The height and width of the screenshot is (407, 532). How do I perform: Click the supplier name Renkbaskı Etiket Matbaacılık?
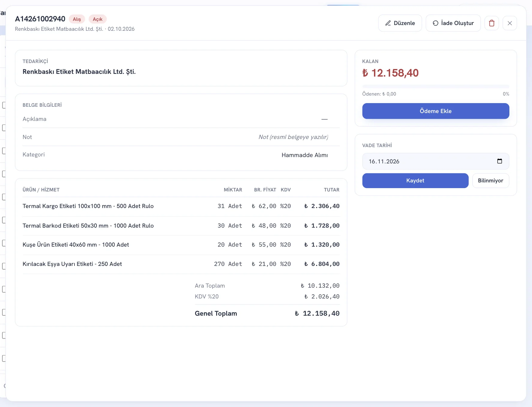click(79, 72)
